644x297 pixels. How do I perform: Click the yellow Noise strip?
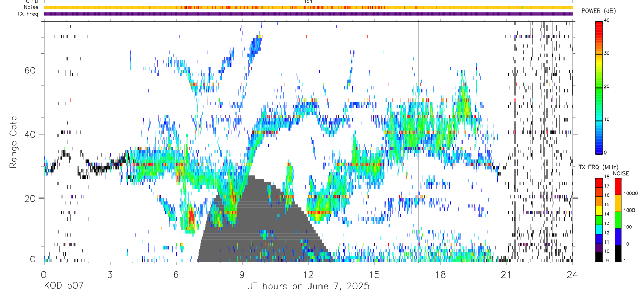(308, 7)
